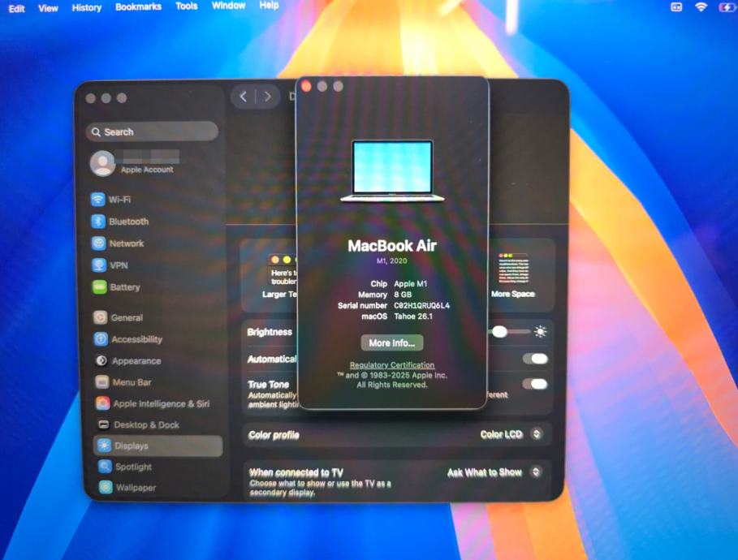Select Displays icon in sidebar
Viewport: 738px width, 560px height.
pos(104,446)
